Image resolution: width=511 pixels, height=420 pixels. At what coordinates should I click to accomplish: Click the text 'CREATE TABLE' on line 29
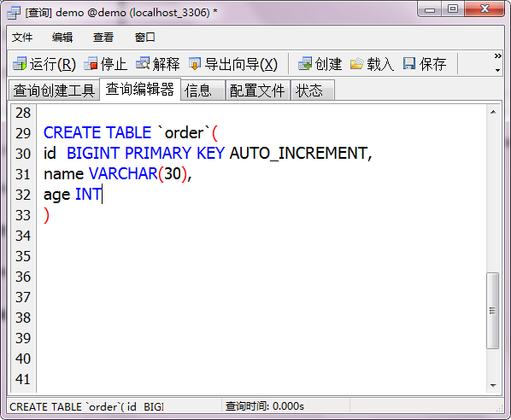[x=97, y=133]
